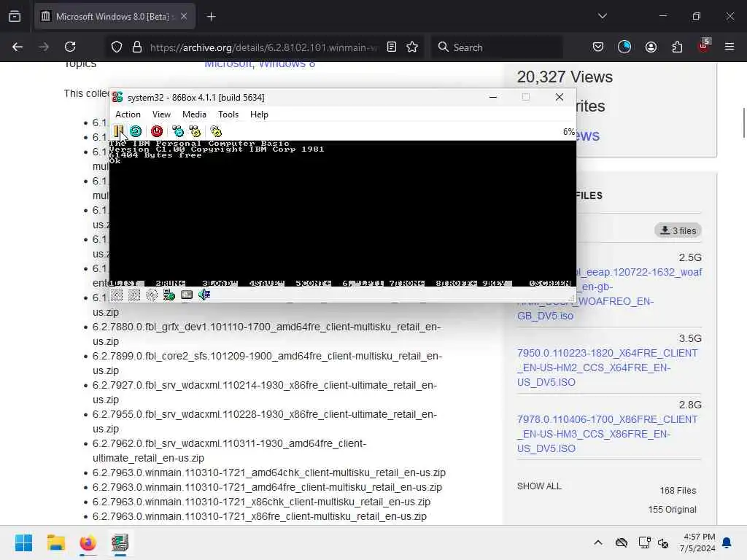This screenshot has width=747, height=560.
Task: Click the red ACPI shutdown power icon
Action: (157, 131)
